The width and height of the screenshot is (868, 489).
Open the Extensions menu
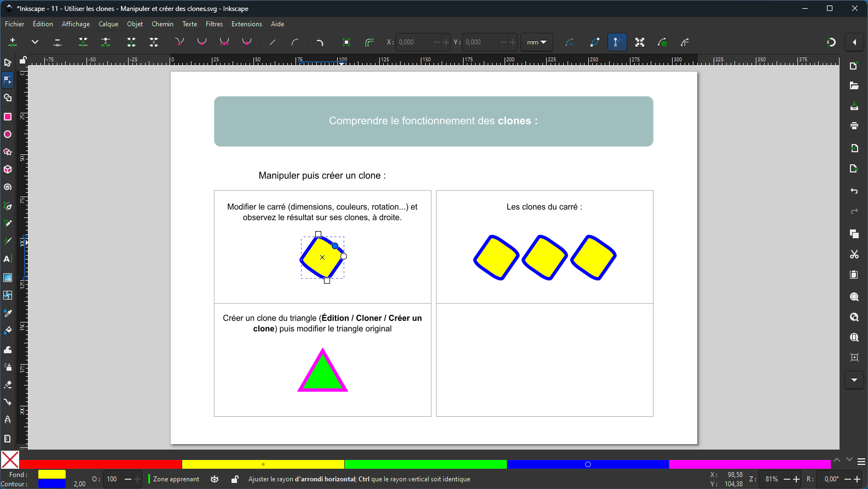(x=247, y=24)
